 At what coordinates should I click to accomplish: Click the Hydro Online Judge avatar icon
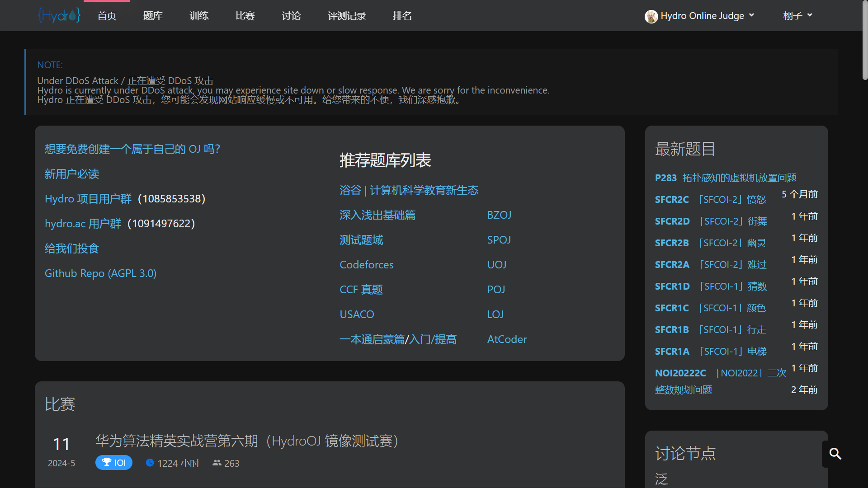[651, 16]
